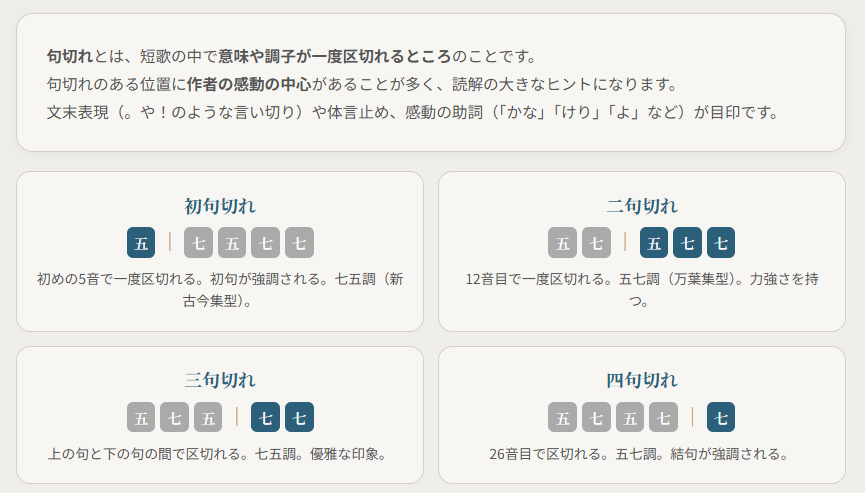
Task: Click the leftmost 五 chip in 四句切れ card
Action: tap(563, 417)
